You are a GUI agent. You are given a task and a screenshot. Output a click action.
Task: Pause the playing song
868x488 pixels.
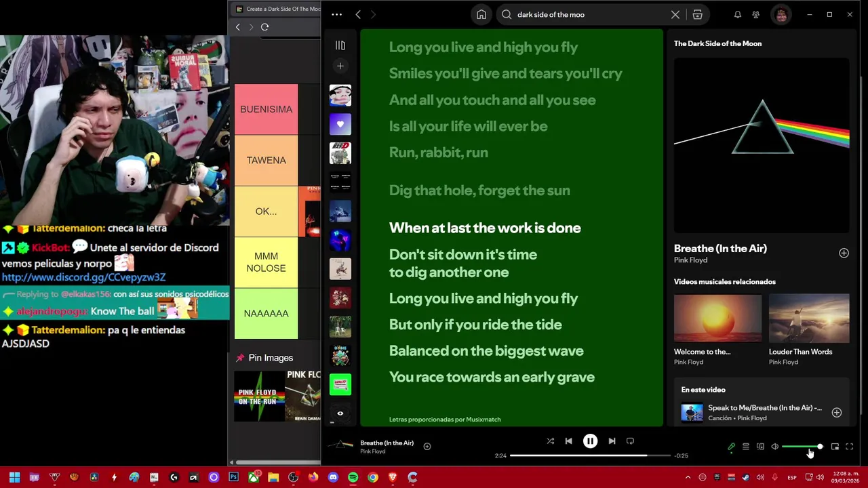tap(591, 441)
